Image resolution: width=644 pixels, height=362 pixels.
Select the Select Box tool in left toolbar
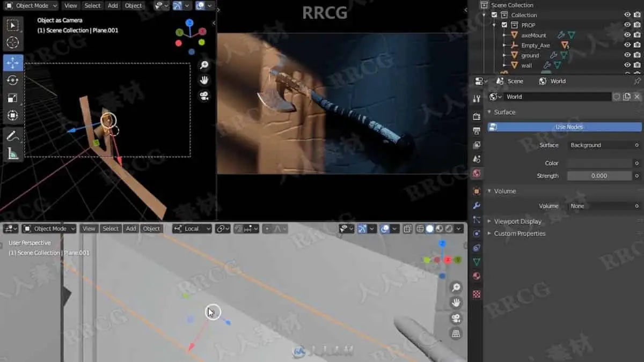click(13, 25)
